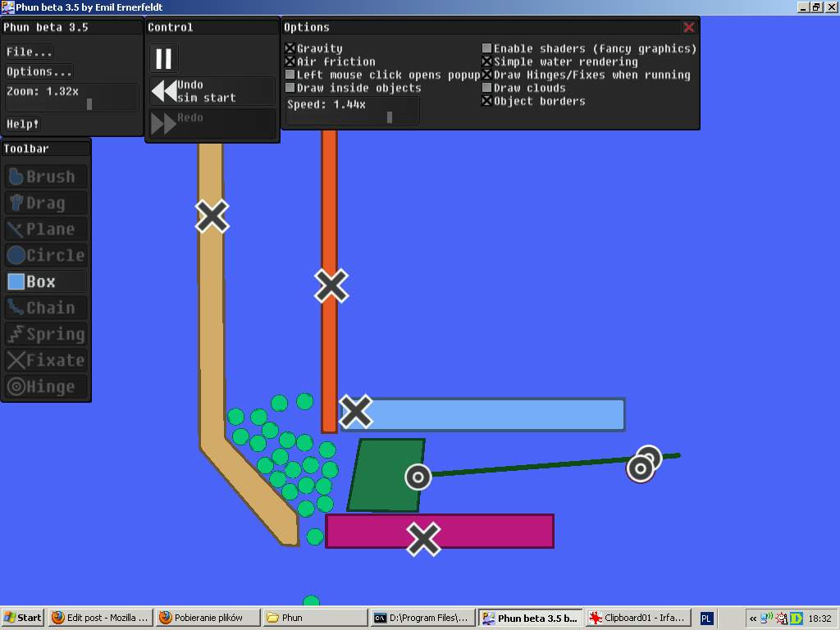
Task: Pause the simulation
Action: point(164,58)
